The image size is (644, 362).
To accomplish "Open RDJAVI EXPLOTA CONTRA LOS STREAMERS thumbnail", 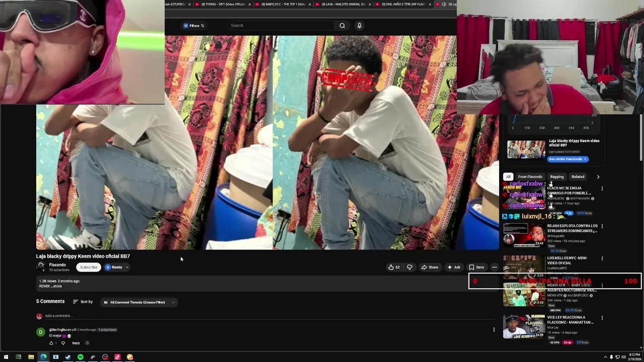I will tap(524, 234).
